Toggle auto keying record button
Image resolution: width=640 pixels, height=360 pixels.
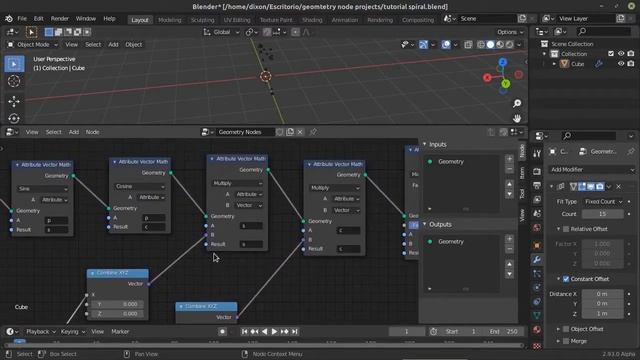tap(222, 331)
